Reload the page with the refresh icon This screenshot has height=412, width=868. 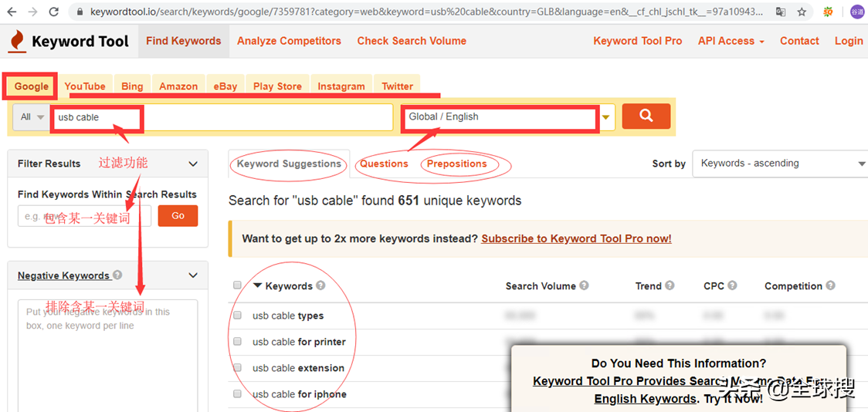[x=54, y=11]
